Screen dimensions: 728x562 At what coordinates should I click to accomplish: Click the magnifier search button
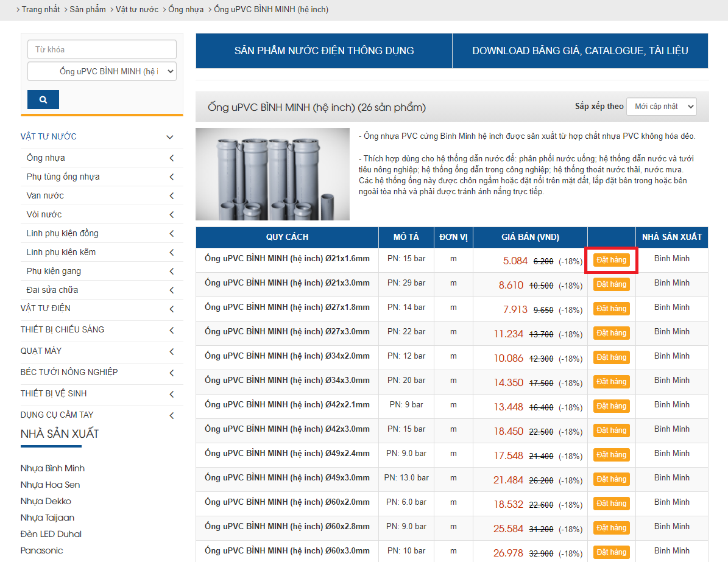pos(43,99)
